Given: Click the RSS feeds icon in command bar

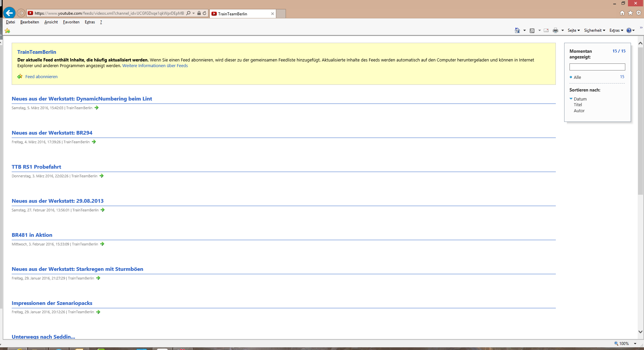Looking at the screenshot, I should (x=532, y=30).
